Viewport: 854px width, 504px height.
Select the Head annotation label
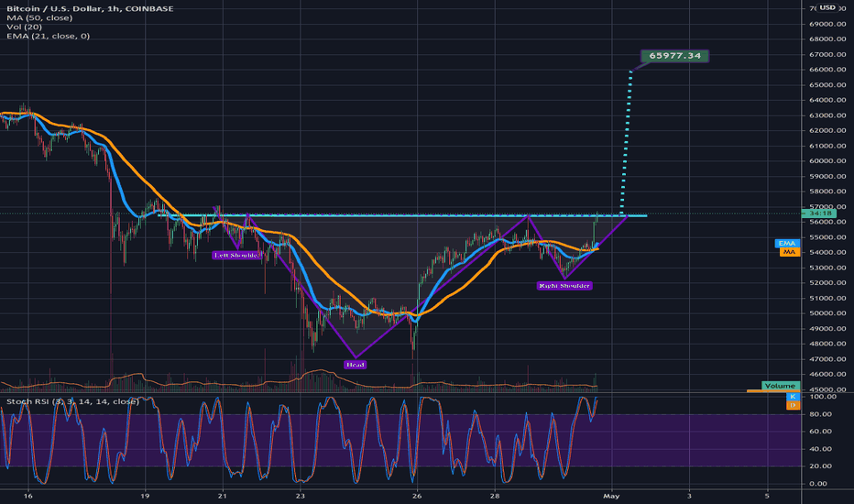[356, 365]
